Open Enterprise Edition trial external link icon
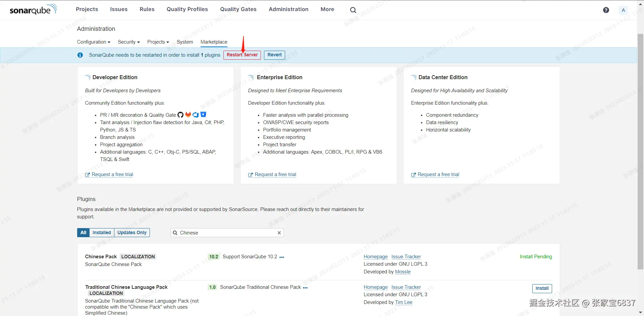Viewport: 644px width, 316px height. [x=251, y=175]
